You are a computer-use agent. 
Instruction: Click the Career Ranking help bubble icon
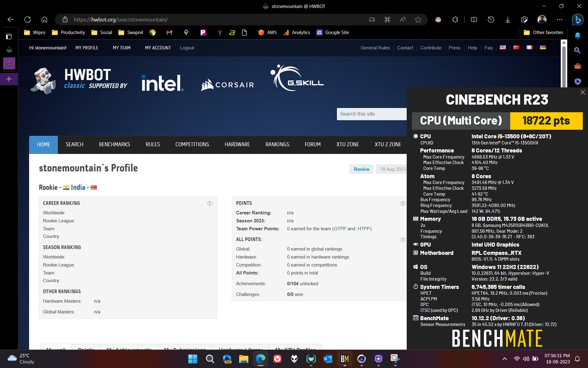pyautogui.click(x=209, y=203)
